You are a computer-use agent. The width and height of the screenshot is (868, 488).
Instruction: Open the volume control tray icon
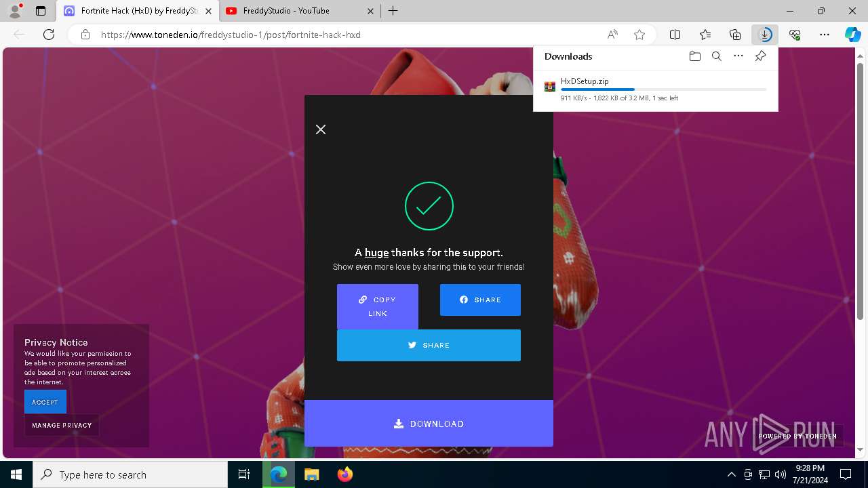coord(781,474)
